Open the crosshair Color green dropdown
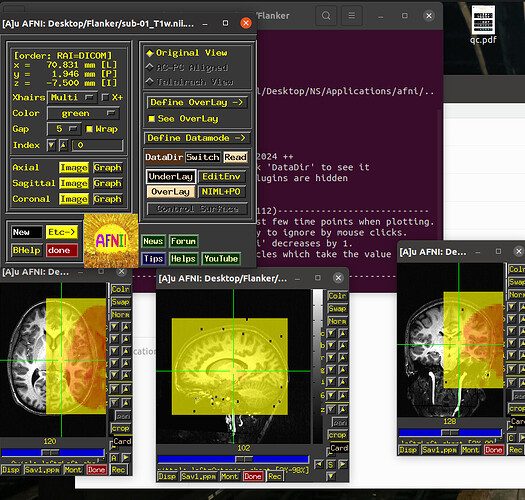 pos(83,114)
